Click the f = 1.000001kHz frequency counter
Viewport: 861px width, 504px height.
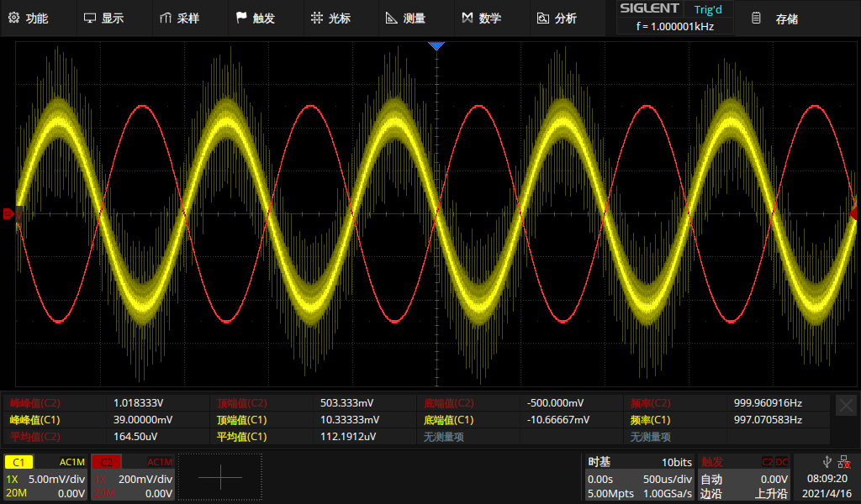[675, 26]
